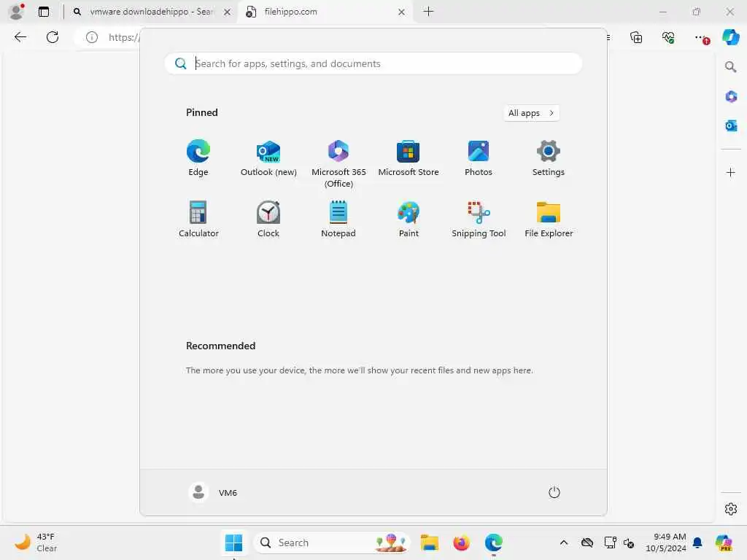
Task: Switch to the vmware downloadehippo tab
Action: click(150, 12)
